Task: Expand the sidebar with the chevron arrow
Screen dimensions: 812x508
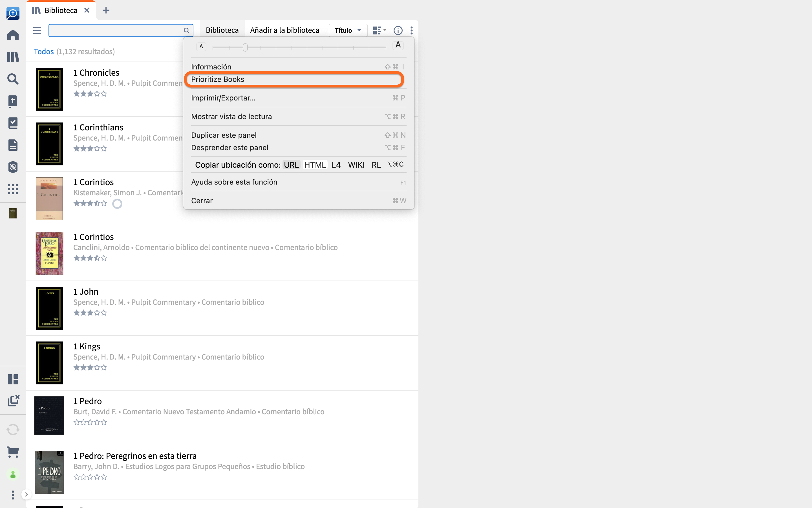Action: pos(26,494)
